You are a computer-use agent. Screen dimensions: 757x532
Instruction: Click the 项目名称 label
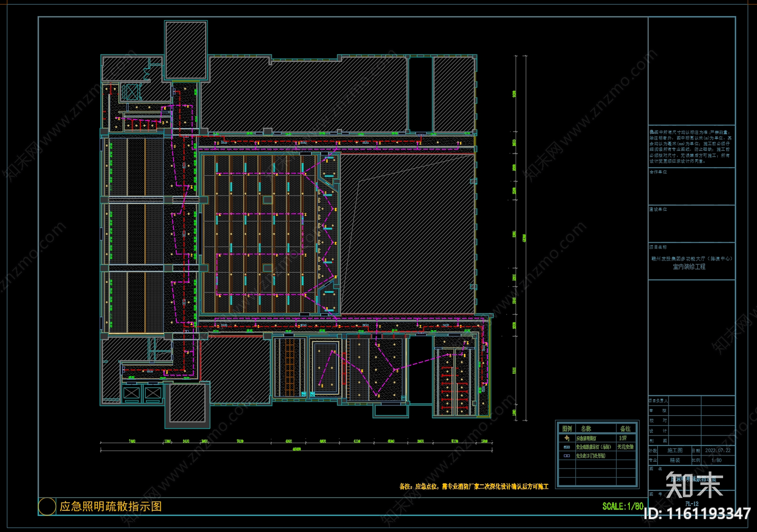658,247
